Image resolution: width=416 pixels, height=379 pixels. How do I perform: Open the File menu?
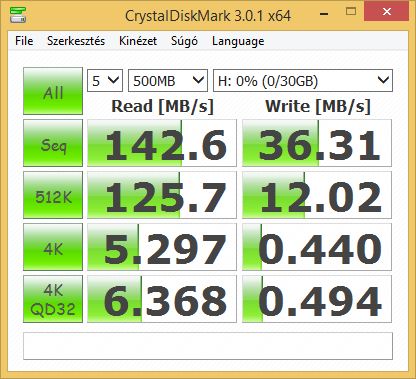pyautogui.click(x=24, y=41)
